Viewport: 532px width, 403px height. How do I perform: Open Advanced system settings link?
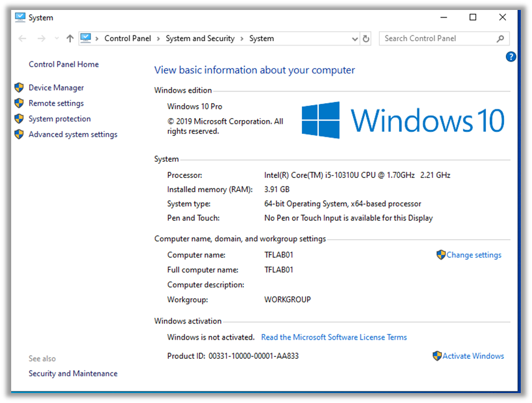coord(73,134)
